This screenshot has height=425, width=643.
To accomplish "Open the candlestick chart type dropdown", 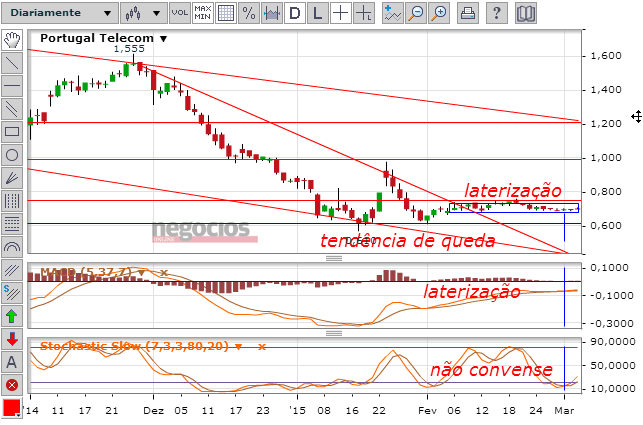I will point(144,13).
